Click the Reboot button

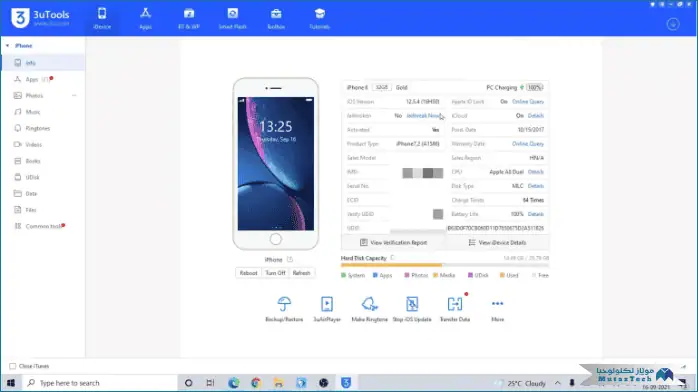point(248,273)
